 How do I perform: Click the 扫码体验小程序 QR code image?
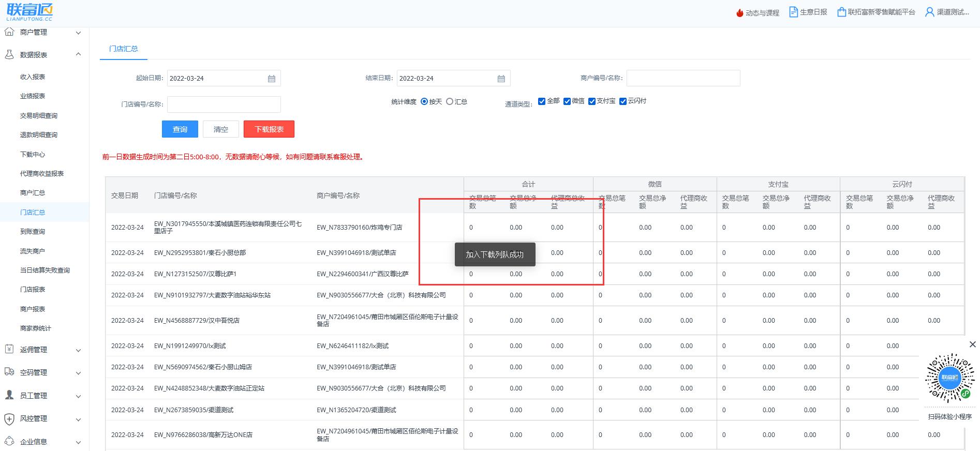[949, 378]
